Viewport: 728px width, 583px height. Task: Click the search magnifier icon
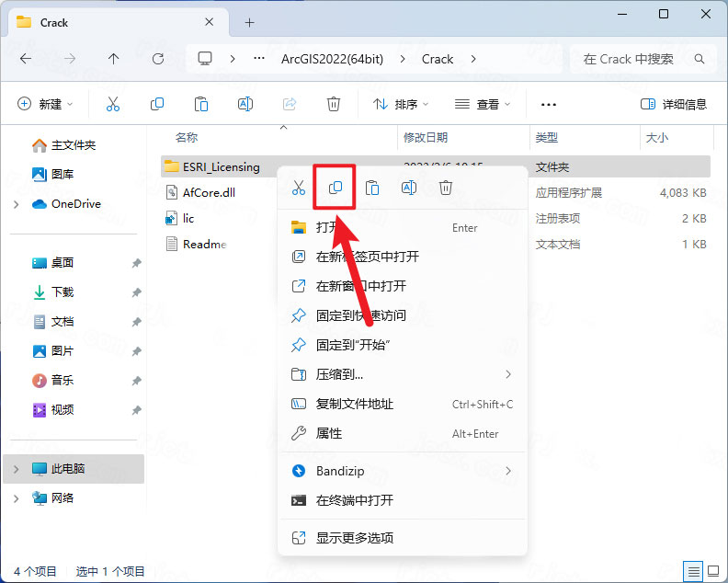(x=700, y=59)
